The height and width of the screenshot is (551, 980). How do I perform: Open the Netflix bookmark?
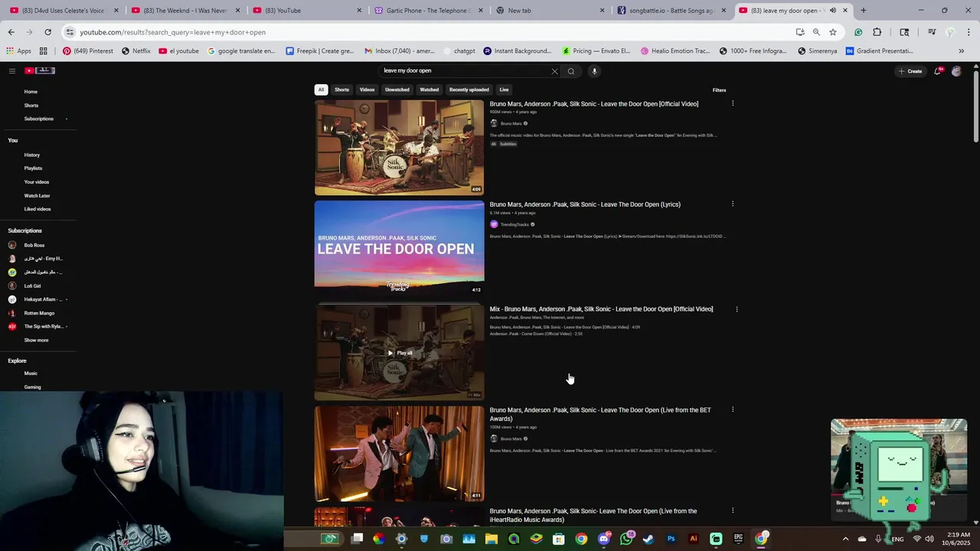[136, 51]
